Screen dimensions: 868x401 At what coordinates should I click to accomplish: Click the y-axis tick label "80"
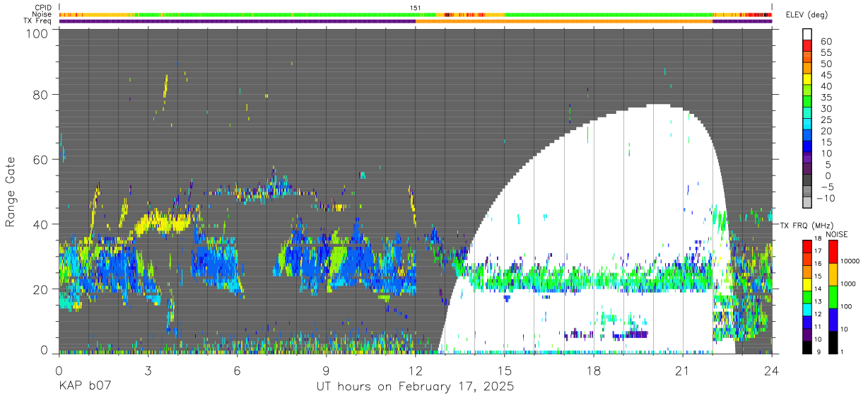(x=40, y=94)
